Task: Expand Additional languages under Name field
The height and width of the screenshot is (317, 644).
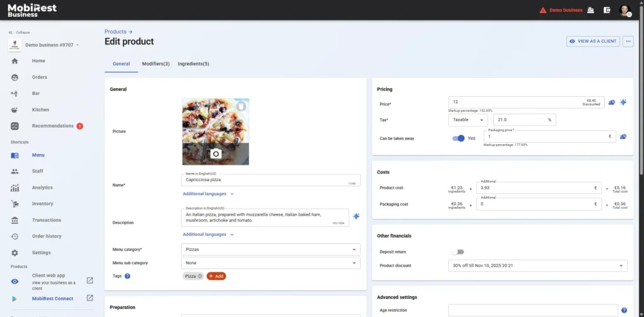Action: [208, 194]
